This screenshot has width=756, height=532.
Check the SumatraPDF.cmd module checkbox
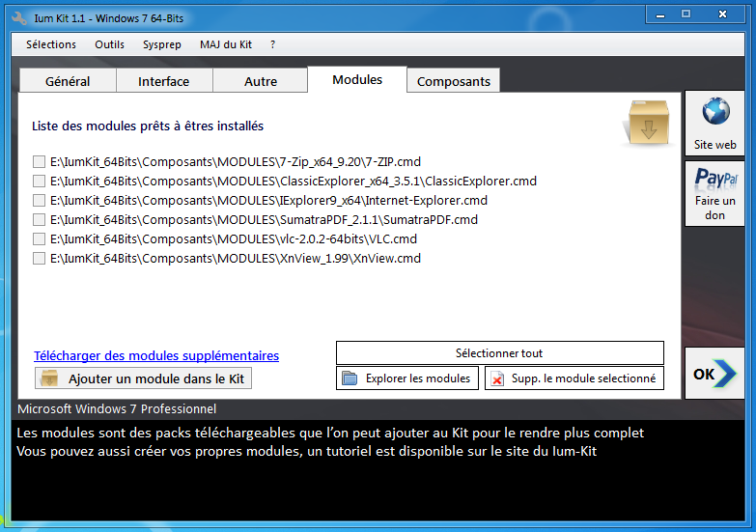tap(39, 219)
